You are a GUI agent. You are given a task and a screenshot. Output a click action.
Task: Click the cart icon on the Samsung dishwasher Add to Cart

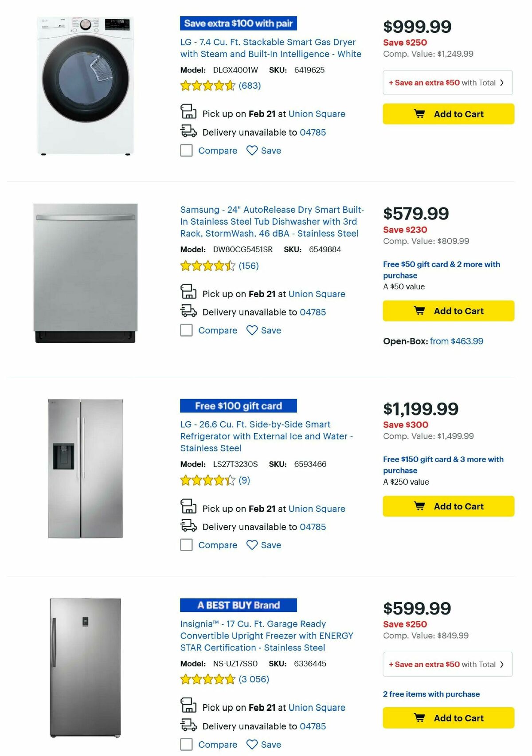(419, 311)
